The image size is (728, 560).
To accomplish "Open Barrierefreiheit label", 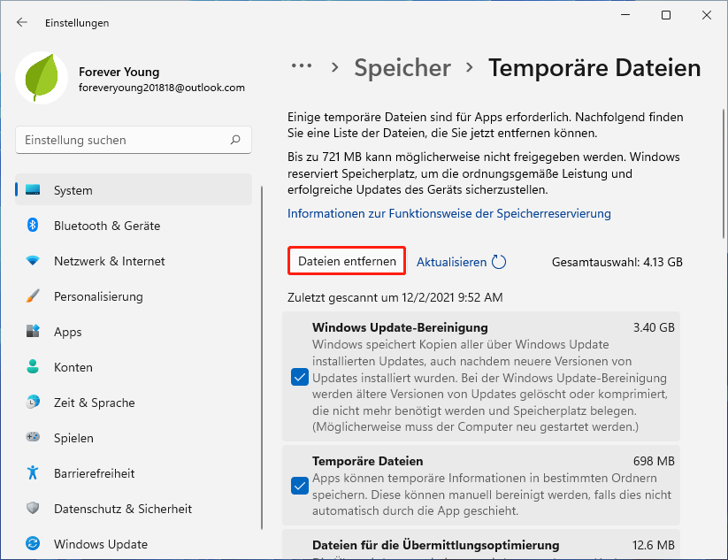I will click(x=95, y=473).
